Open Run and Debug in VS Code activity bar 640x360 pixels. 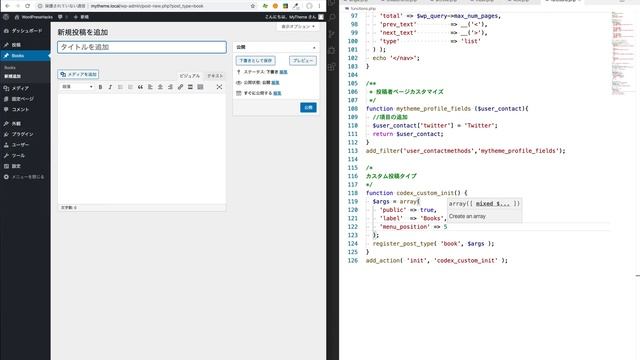click(332, 51)
